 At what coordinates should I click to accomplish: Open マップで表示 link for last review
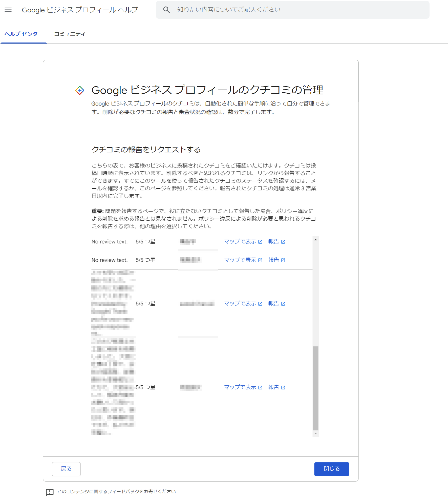coord(240,387)
